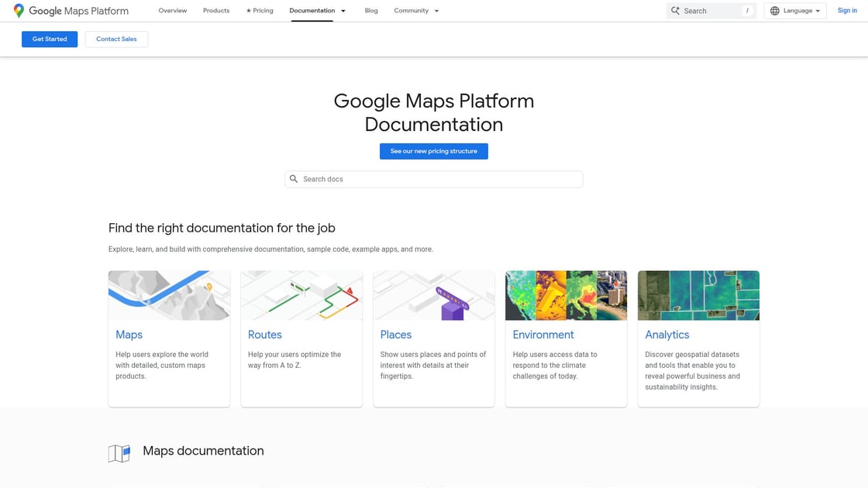The image size is (868, 488).
Task: Open the Analytics card title link
Action: (667, 335)
